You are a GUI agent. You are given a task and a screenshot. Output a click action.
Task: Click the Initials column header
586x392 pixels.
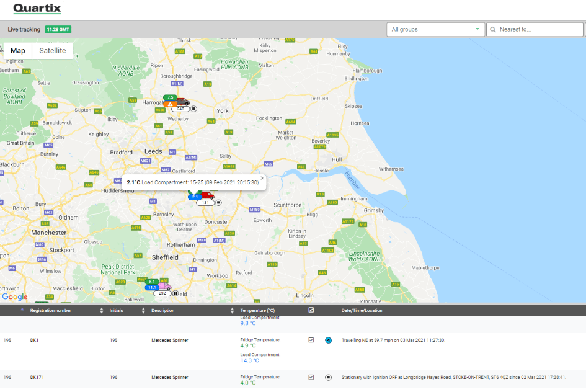click(116, 311)
